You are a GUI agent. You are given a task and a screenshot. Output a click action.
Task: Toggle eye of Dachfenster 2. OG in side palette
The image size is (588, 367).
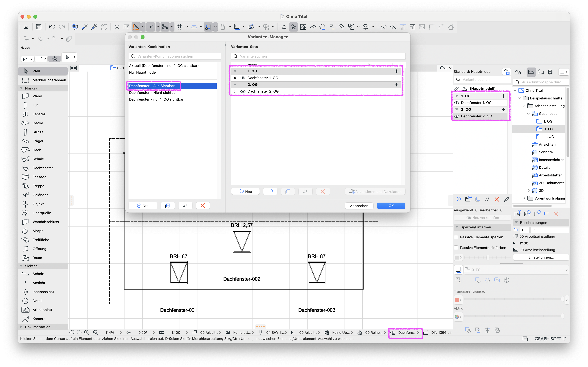click(x=457, y=116)
